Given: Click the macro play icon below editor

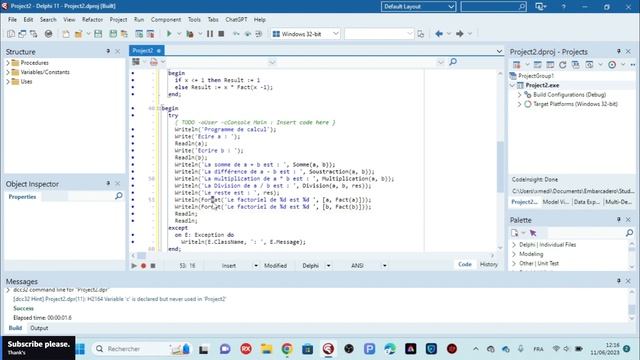Looking at the screenshot, I should click(x=134, y=266).
